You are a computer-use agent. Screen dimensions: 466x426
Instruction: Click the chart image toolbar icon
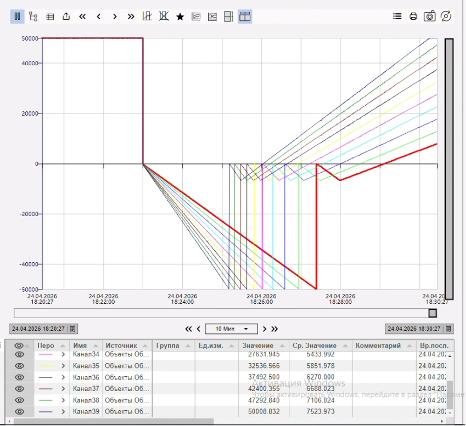click(x=212, y=16)
